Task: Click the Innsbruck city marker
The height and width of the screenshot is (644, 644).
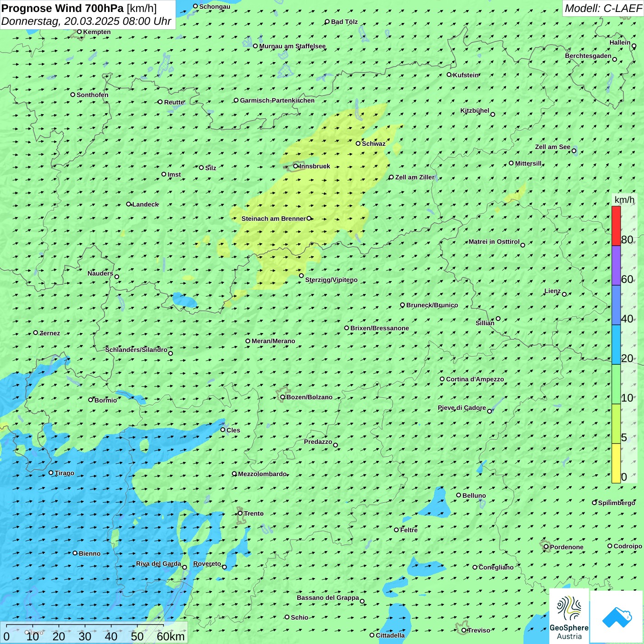Action: coord(296,166)
